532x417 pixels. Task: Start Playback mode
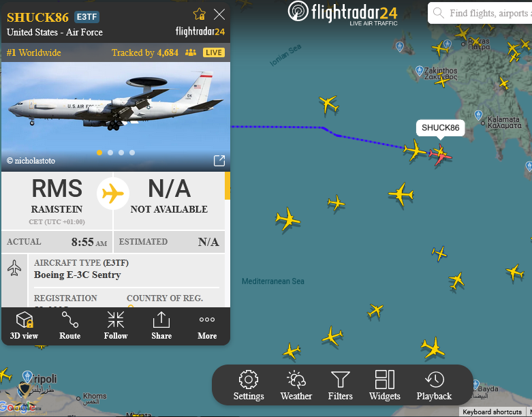[435, 386]
